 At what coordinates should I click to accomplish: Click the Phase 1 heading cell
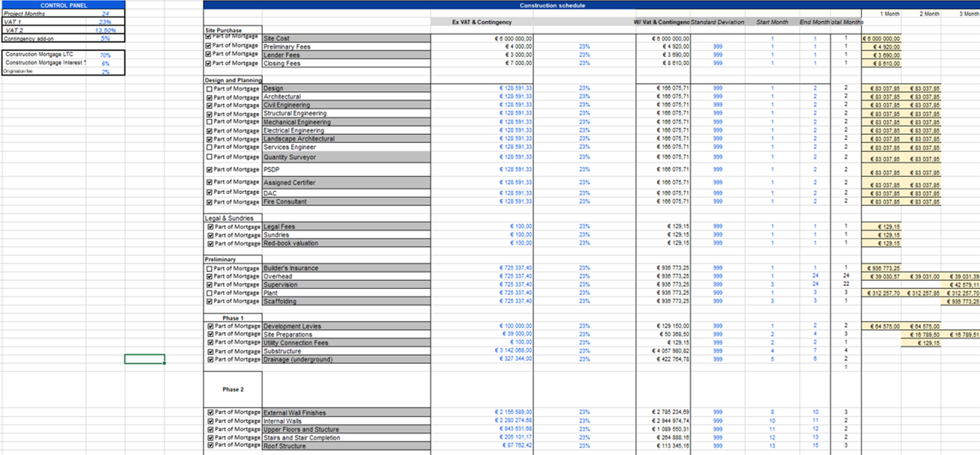point(233,318)
